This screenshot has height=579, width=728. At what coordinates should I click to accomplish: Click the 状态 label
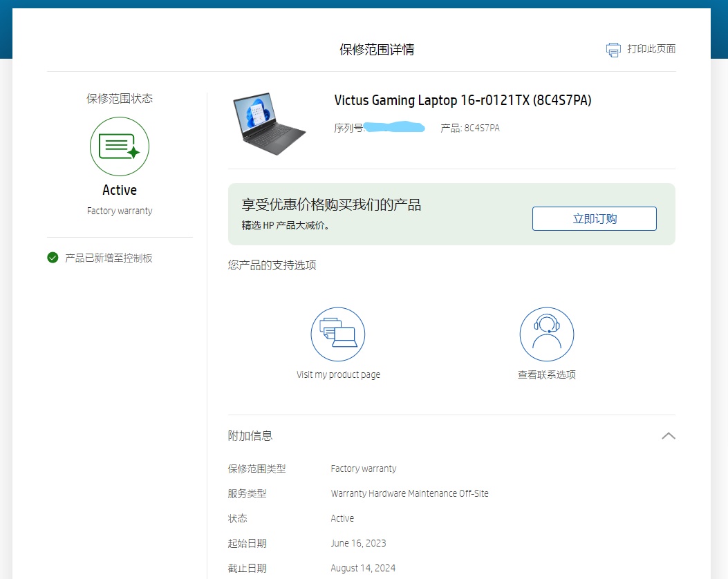[237, 518]
